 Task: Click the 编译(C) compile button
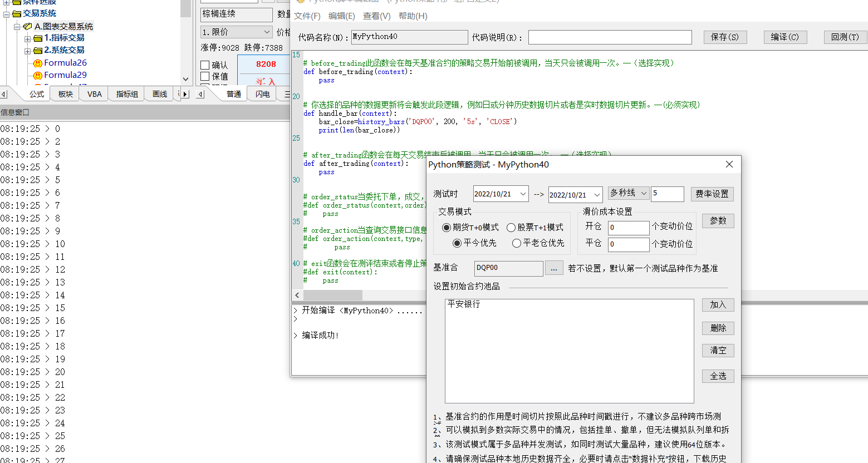coord(784,37)
